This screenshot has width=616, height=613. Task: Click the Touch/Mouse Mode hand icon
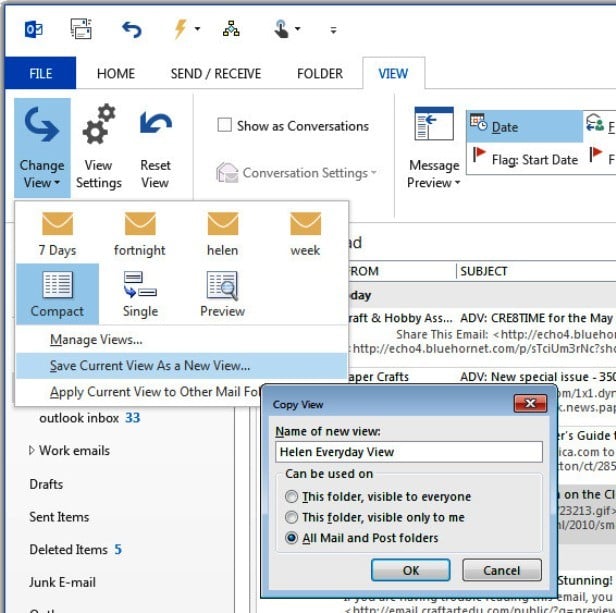tap(281, 29)
